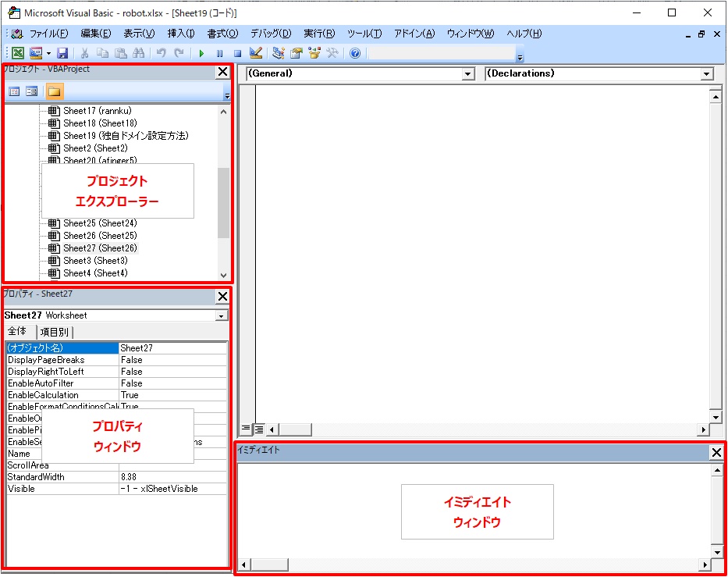Switch to Procedure View in code pane
This screenshot has height=577, width=728.
point(245,429)
